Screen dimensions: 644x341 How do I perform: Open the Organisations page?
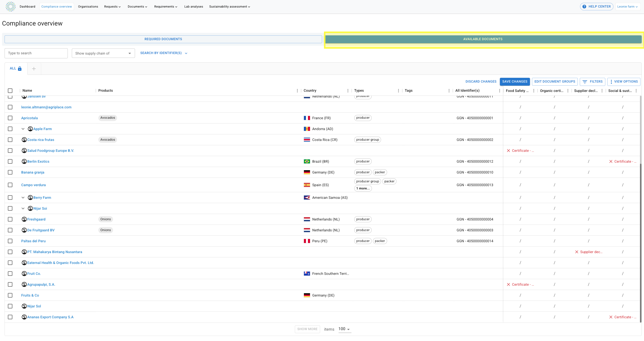88,7
